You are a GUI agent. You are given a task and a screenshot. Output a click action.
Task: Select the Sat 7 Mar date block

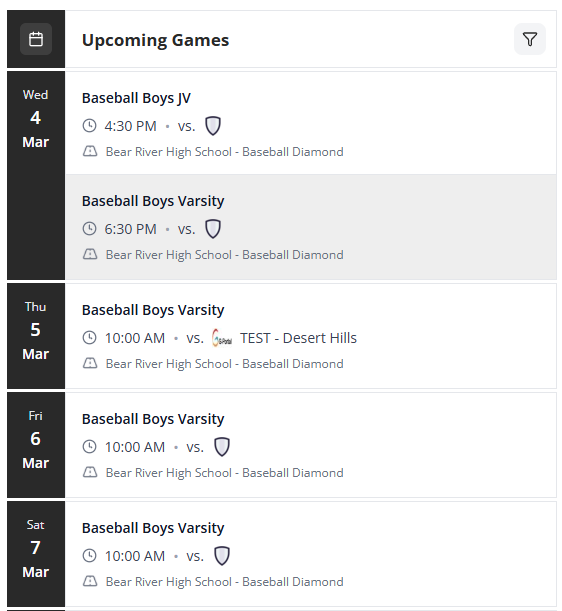(x=36, y=554)
